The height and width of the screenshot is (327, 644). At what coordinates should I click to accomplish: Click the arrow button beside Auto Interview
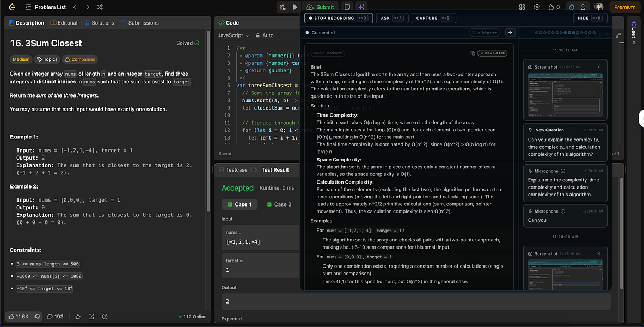(510, 33)
